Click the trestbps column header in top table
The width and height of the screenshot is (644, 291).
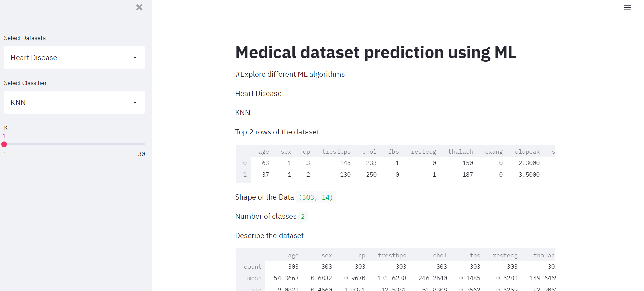click(336, 152)
